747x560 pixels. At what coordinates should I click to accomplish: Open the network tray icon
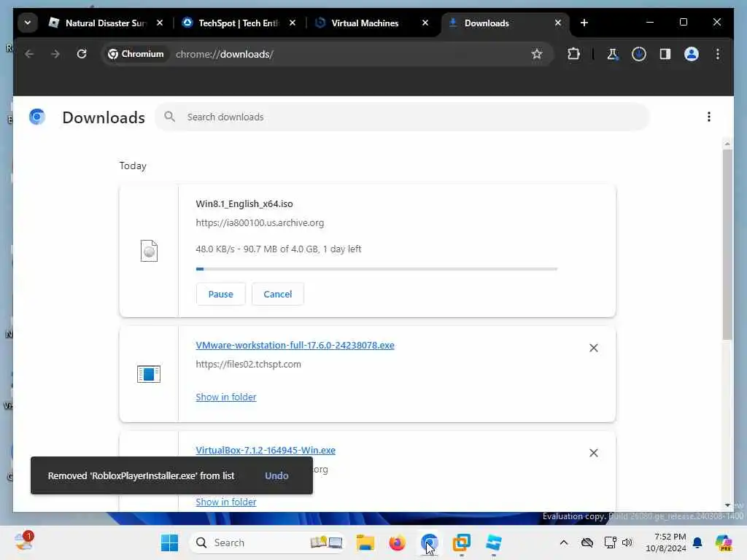[610, 542]
